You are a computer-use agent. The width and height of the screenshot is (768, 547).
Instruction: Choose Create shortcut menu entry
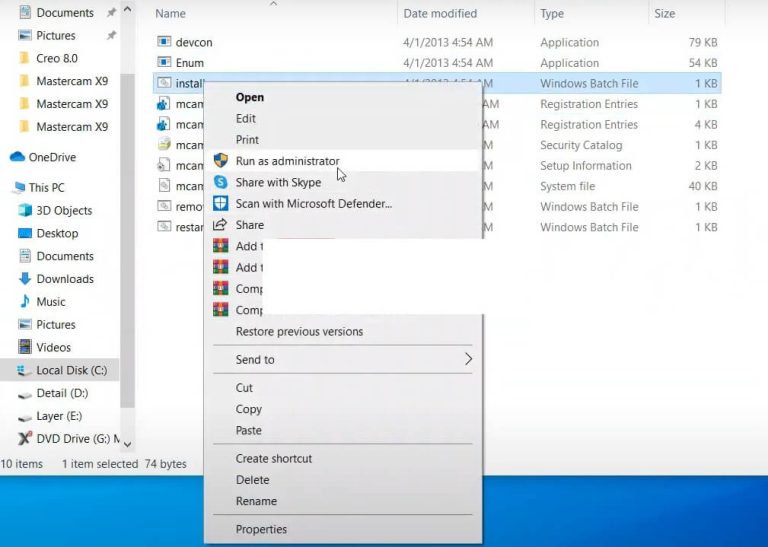pos(273,458)
